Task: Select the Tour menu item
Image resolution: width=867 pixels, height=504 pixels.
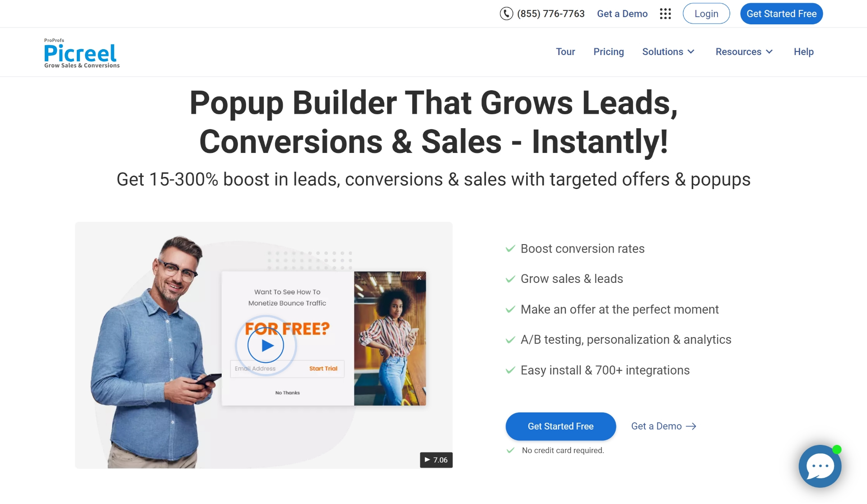Action: pyautogui.click(x=565, y=51)
